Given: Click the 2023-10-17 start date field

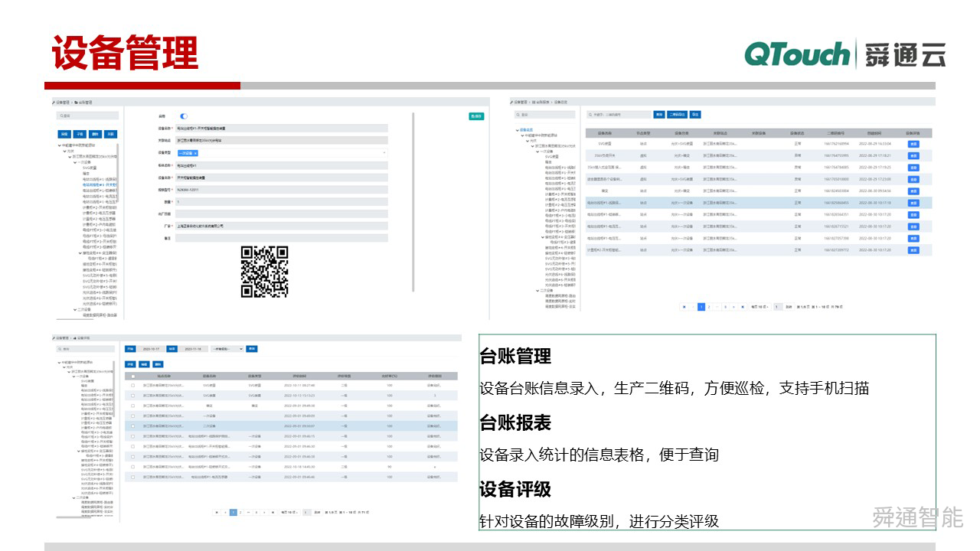Looking at the screenshot, I should (152, 348).
